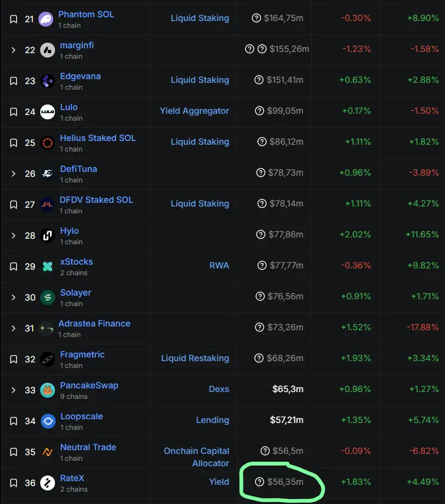Viewport: 445px width, 504px height.
Task: Click the Adrastea Finance logo
Action: coord(46,328)
